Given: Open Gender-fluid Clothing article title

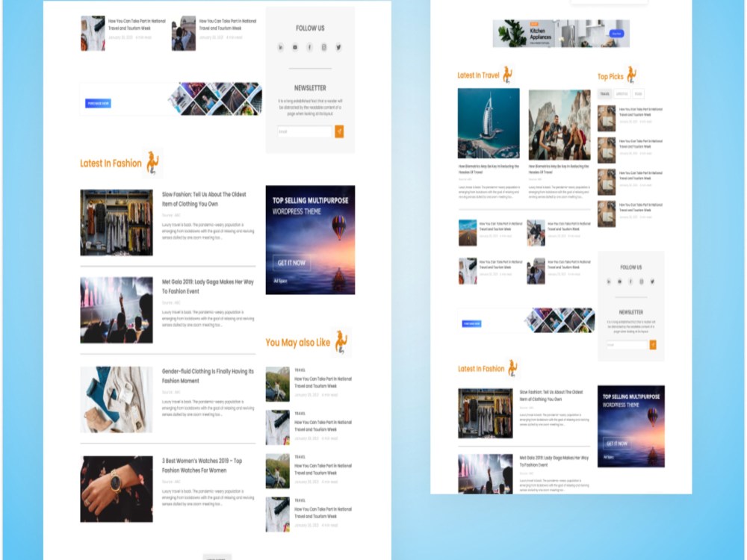Looking at the screenshot, I should tap(208, 376).
